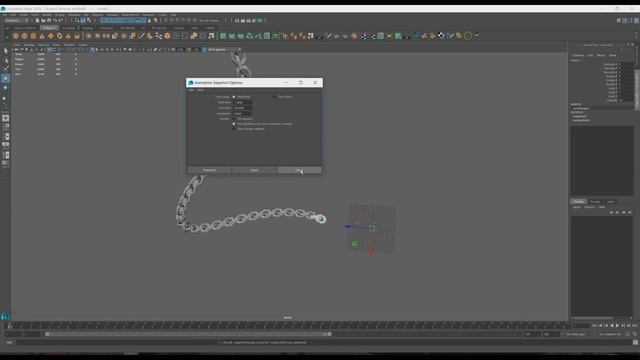This screenshot has width=640, height=360.
Task: Open the Script Editor icon
Action: coord(635,342)
